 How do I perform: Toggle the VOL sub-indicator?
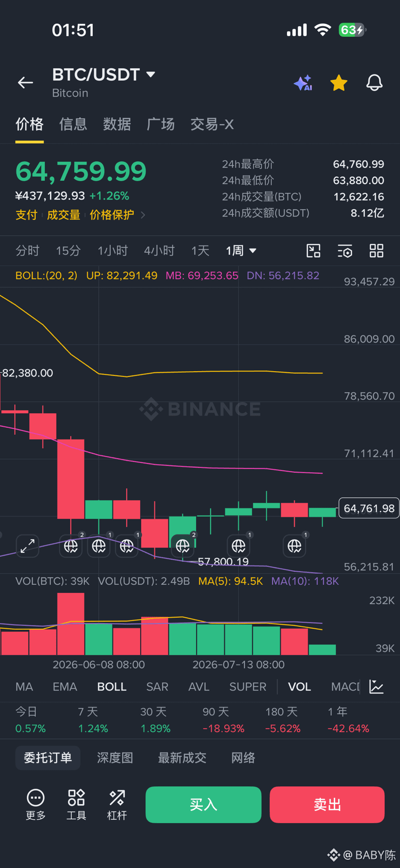(300, 687)
